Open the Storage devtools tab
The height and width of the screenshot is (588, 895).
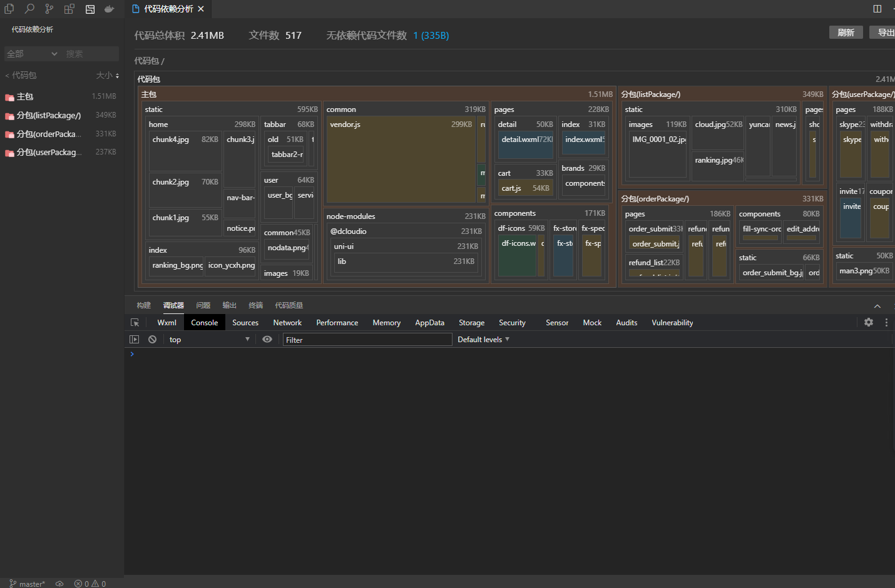[x=471, y=323]
